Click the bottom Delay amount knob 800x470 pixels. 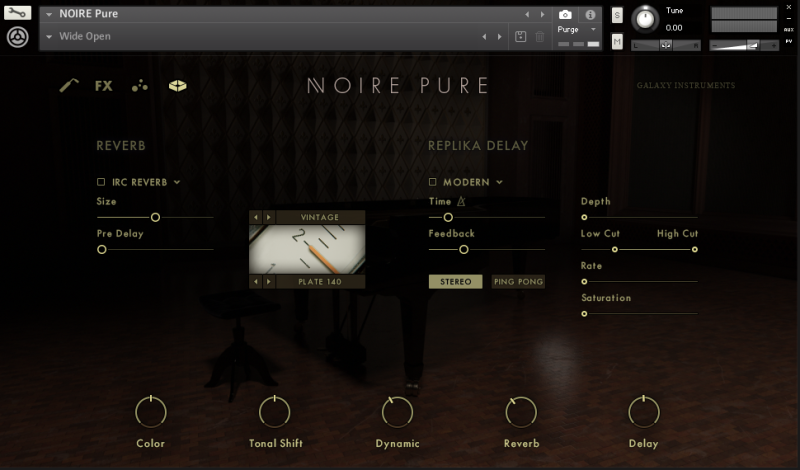644,412
